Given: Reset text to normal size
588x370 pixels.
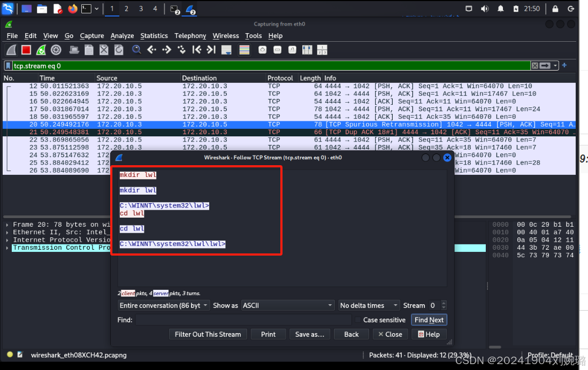Looking at the screenshot, I should pos(292,50).
